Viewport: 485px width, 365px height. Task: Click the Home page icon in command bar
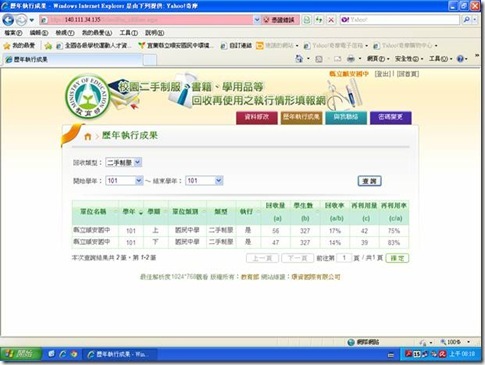pyautogui.click(x=299, y=59)
